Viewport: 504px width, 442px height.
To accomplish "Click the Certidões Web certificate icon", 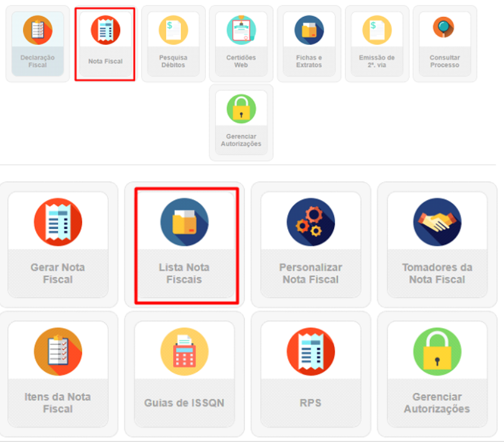I will (x=241, y=30).
